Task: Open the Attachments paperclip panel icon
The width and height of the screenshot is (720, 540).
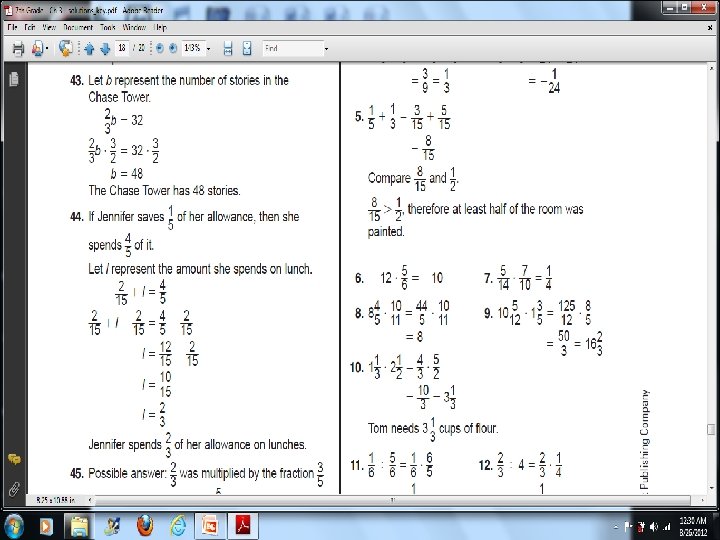Action: pos(14,489)
